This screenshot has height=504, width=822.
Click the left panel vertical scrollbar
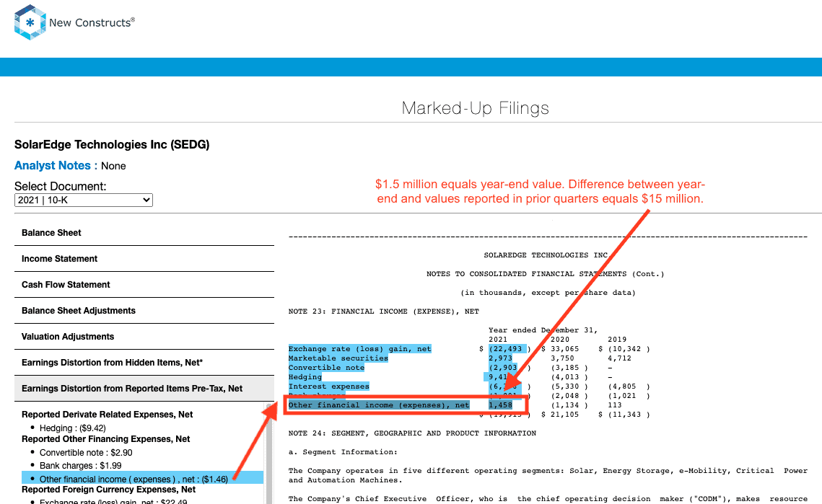click(269, 454)
